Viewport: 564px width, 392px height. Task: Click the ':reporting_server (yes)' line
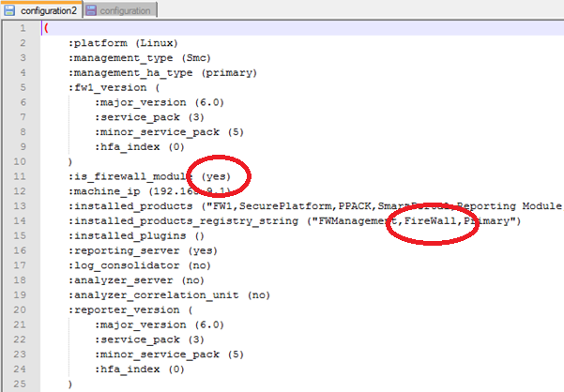click(x=143, y=250)
